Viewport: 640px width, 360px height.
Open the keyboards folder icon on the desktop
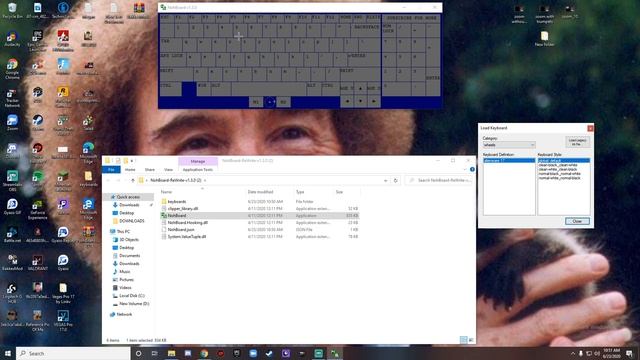[88, 178]
